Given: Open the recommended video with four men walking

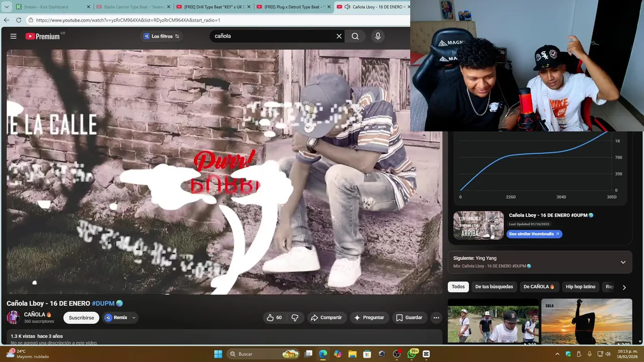Looking at the screenshot, I should [x=493, y=322].
